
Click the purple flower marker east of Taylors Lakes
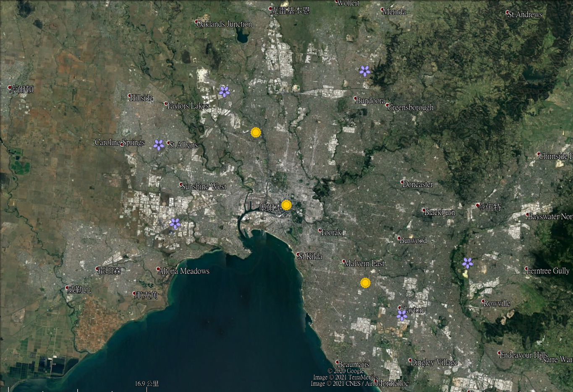224,91
